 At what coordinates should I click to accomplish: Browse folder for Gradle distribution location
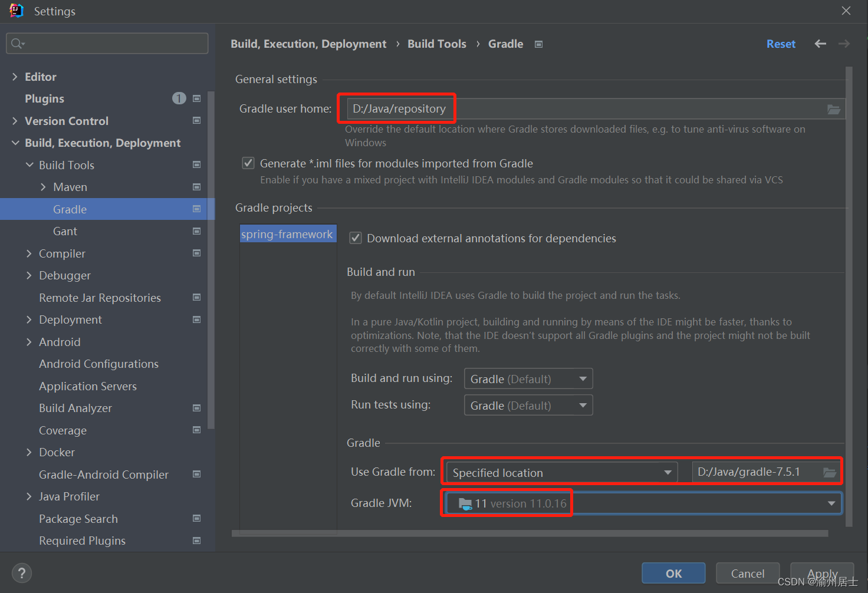pyautogui.click(x=830, y=472)
